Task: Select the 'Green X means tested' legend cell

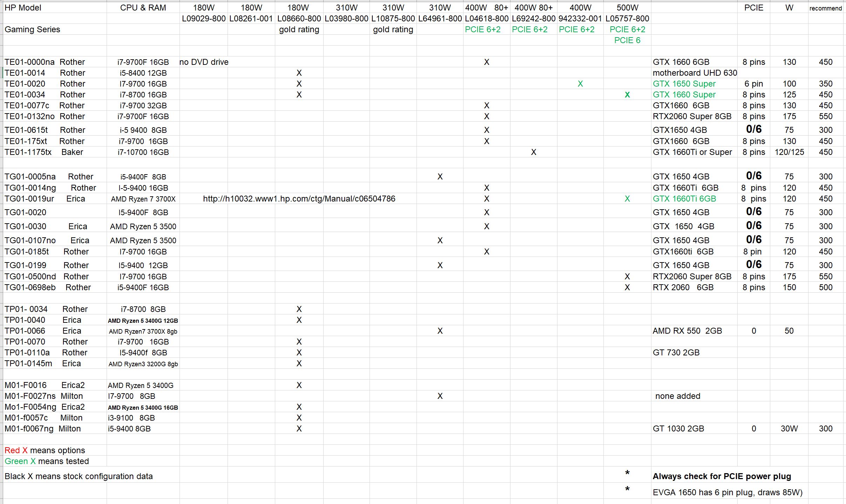Action: coord(46,461)
